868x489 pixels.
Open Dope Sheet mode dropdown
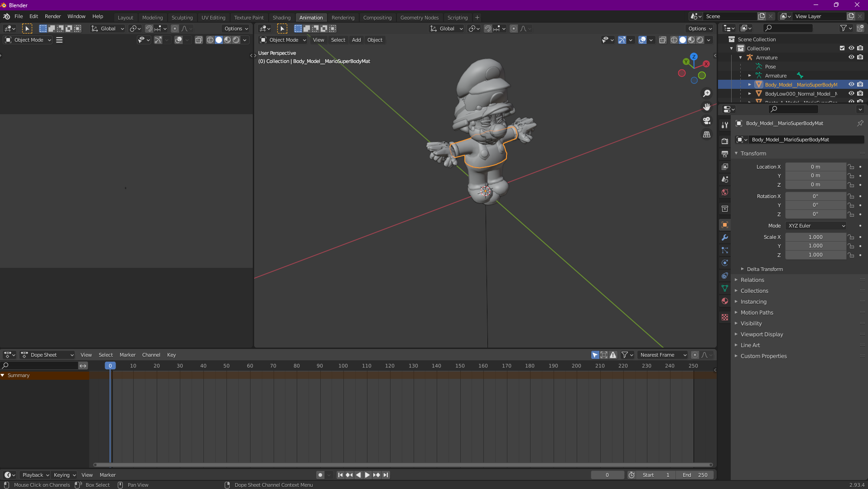coord(47,355)
